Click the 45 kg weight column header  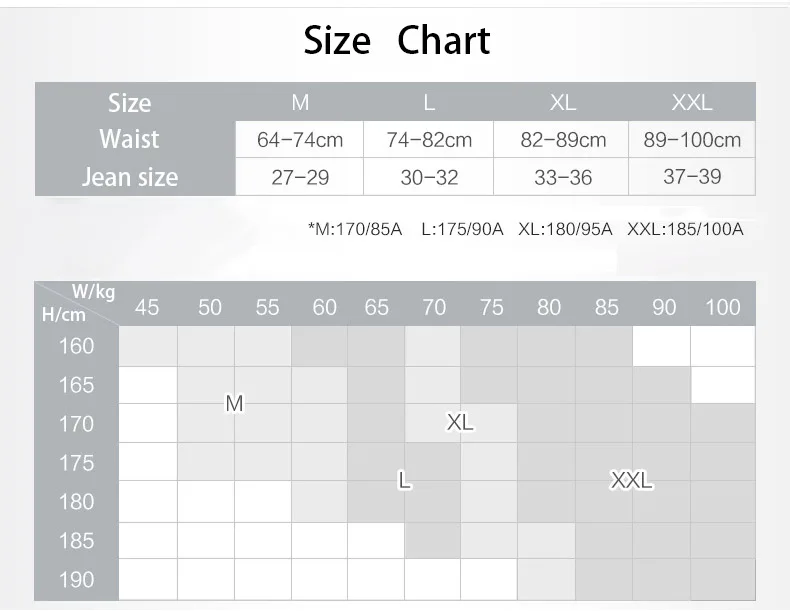click(x=147, y=307)
